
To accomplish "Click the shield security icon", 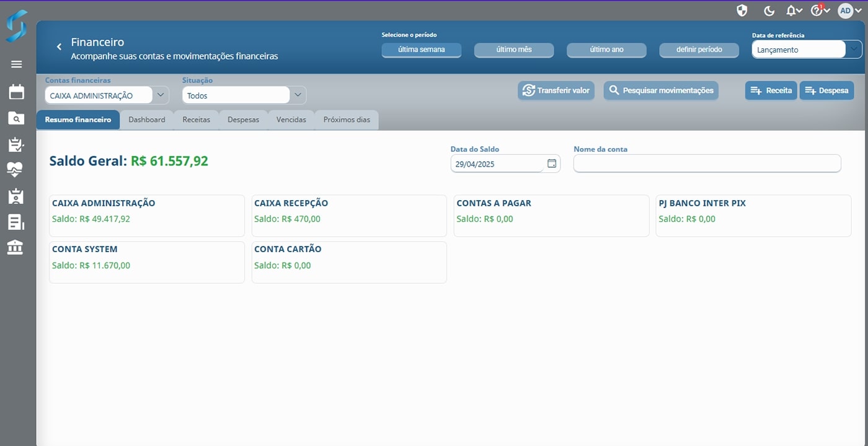I will coord(742,11).
